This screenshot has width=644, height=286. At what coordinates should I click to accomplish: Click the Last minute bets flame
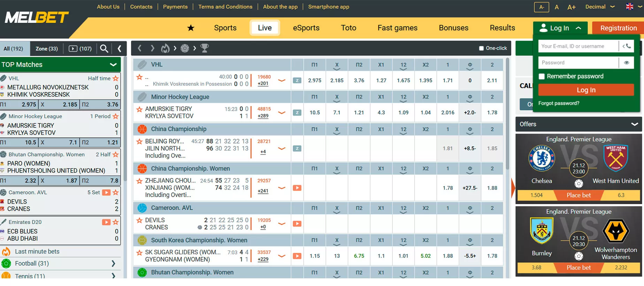click(6, 252)
